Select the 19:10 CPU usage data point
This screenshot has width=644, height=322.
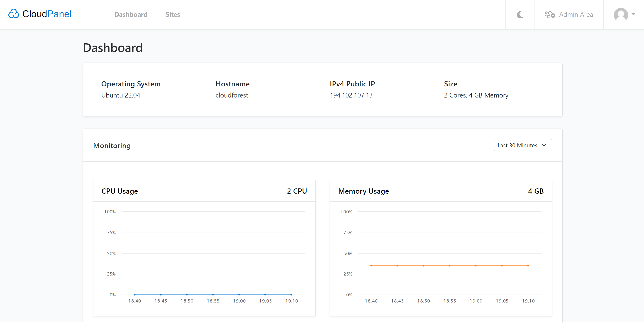tap(291, 294)
